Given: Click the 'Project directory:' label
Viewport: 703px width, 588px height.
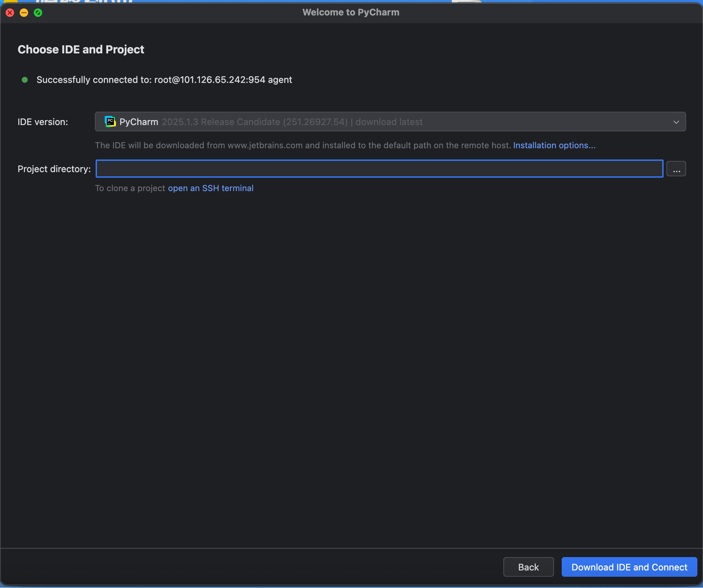Looking at the screenshot, I should tap(54, 169).
